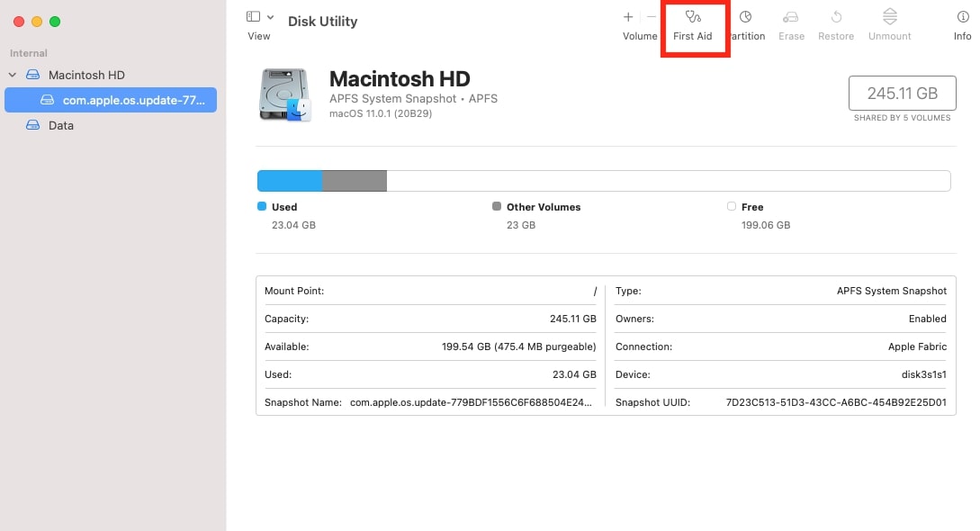Viewport: 980px width, 531px height.
Task: Click the gray Other Volumes bar segment
Action: point(355,181)
